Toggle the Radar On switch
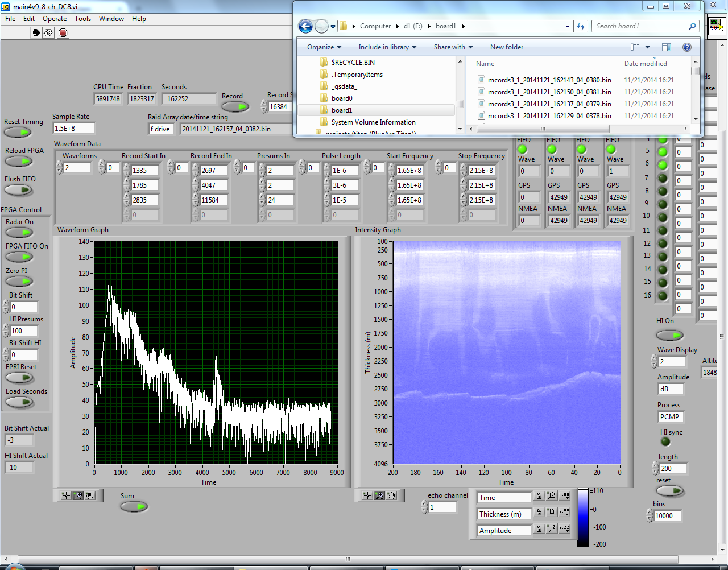 (19, 233)
